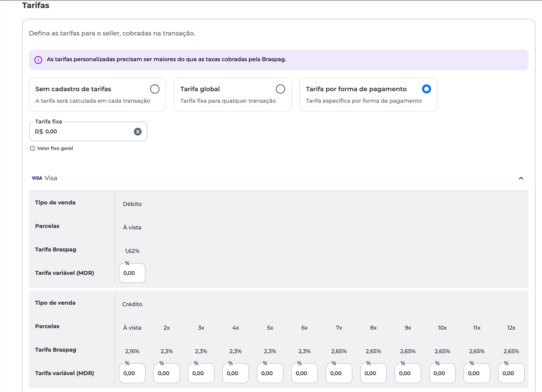Image resolution: width=542 pixels, height=392 pixels.
Task: Clear the Tarifa fixa field with X icon
Action: click(138, 132)
